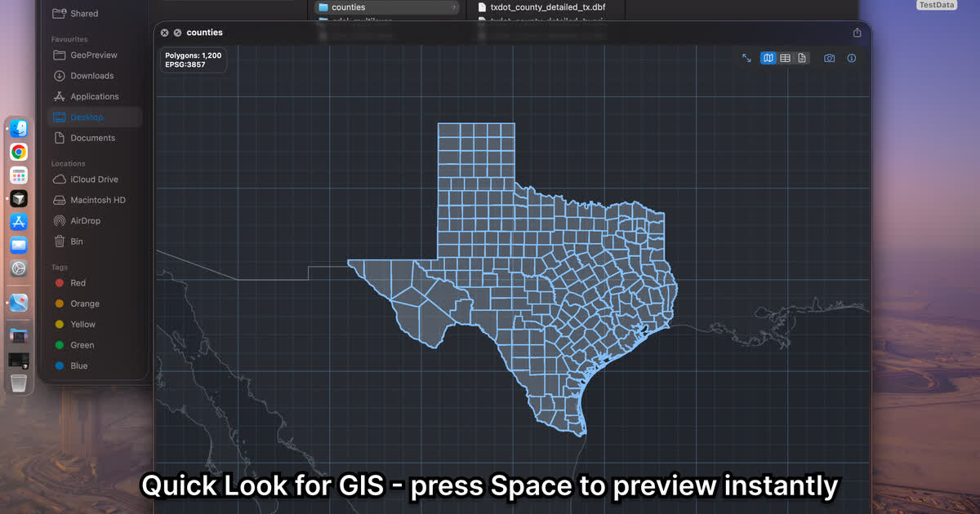The width and height of the screenshot is (980, 514).
Task: Click the Tags section header
Action: click(x=60, y=268)
